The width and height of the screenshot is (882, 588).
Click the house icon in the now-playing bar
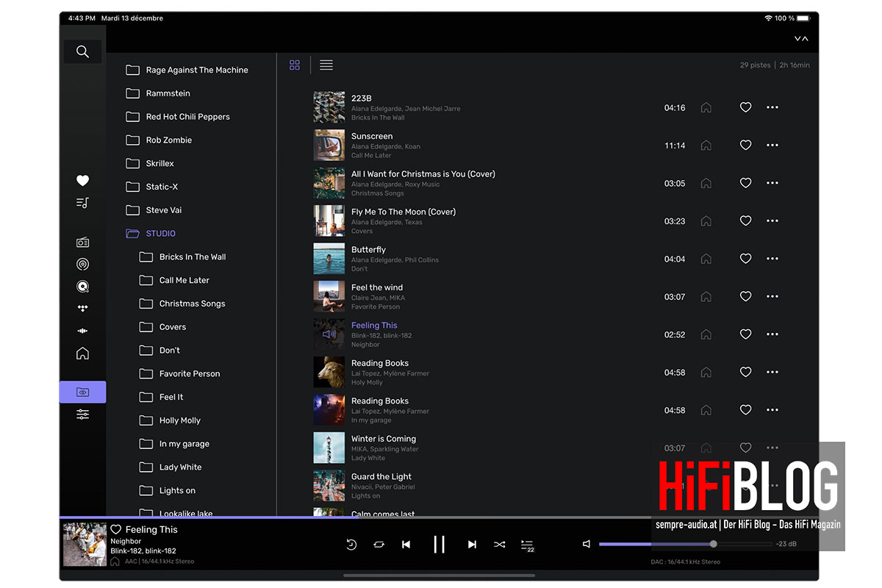point(115,562)
